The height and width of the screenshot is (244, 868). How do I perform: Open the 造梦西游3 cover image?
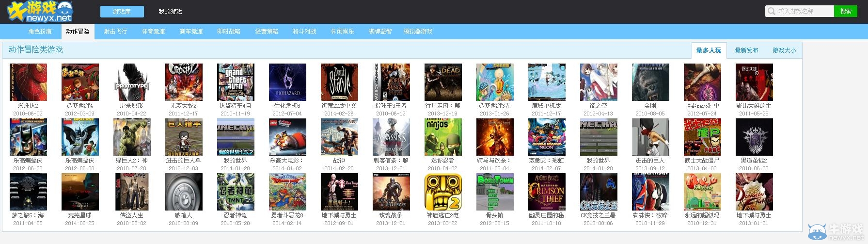[x=495, y=82]
